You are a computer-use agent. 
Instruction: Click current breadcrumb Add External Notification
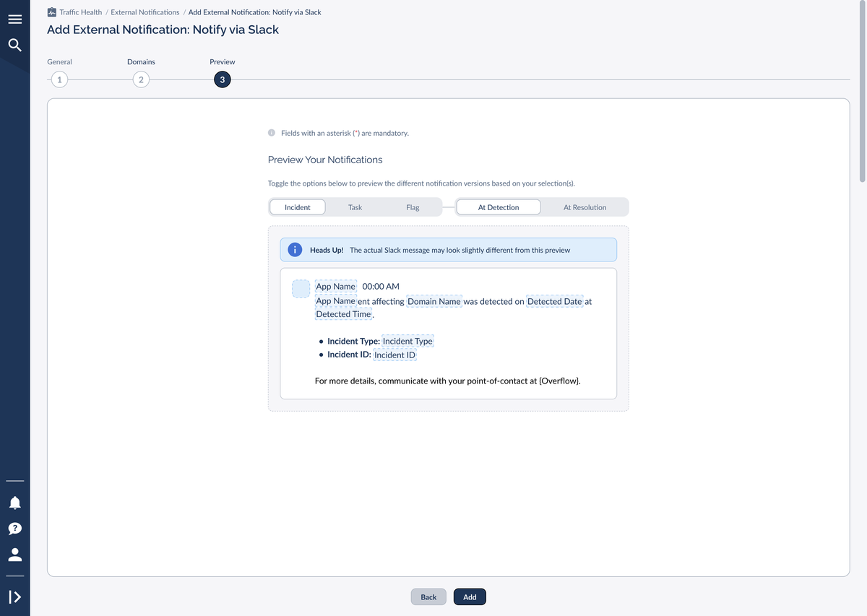pyautogui.click(x=255, y=12)
